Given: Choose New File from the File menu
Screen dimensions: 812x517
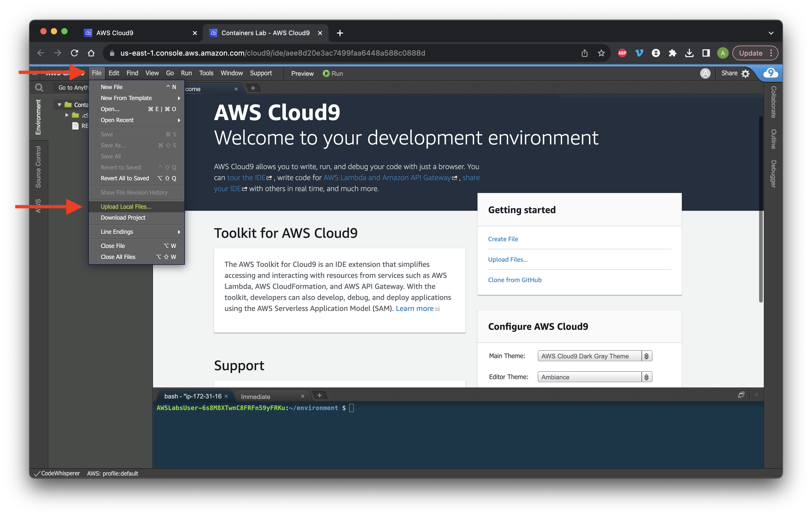Looking at the screenshot, I should tap(136, 87).
